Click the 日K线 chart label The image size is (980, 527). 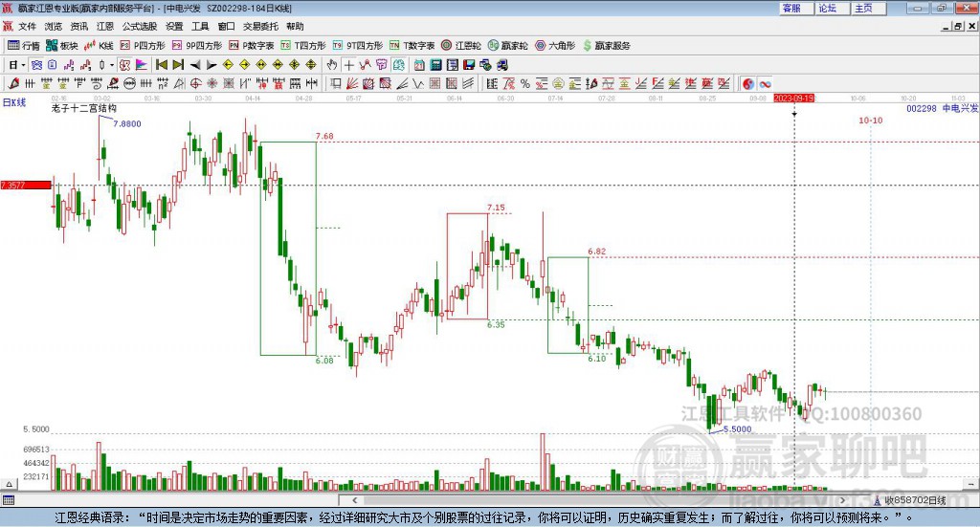13,102
